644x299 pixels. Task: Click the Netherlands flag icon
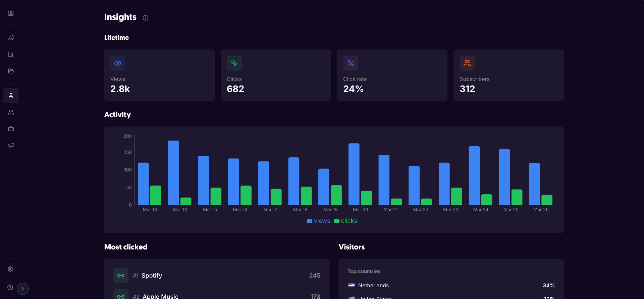(x=352, y=285)
